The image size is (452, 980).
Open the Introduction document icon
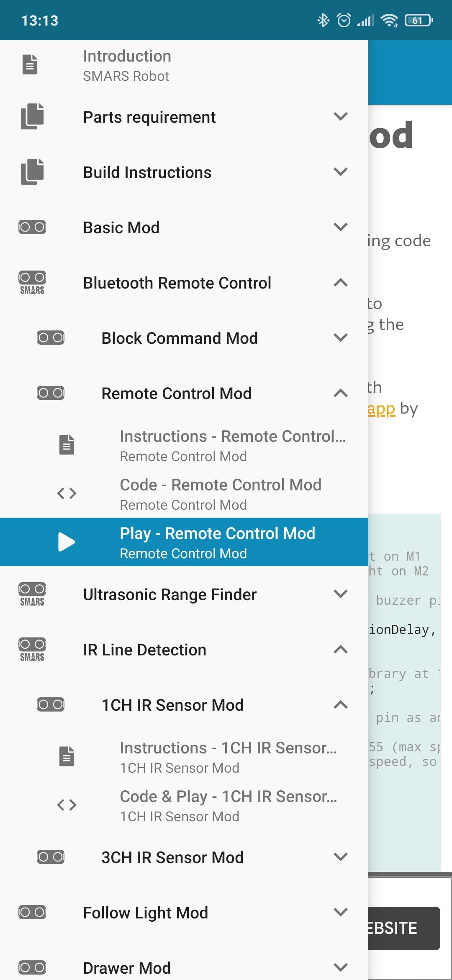click(30, 64)
